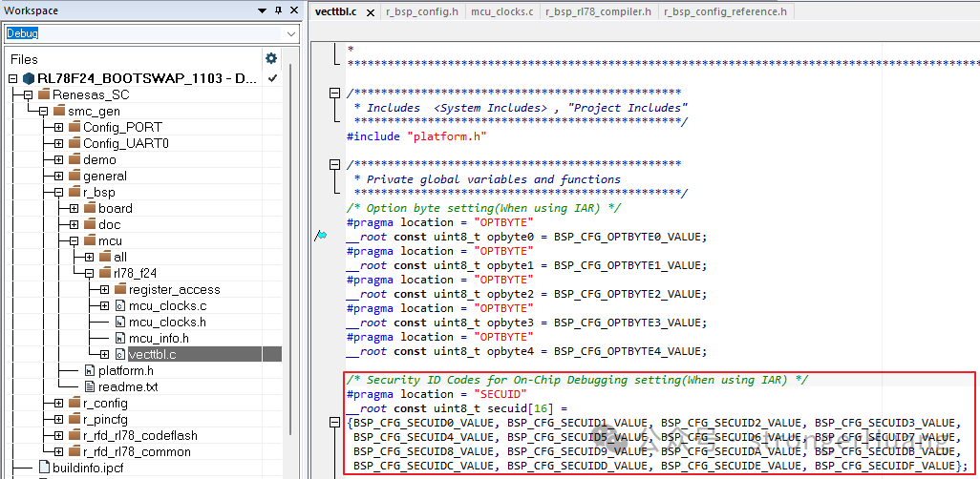This screenshot has height=479, width=980.
Task: Close the Workspace panel
Action: click(292, 10)
